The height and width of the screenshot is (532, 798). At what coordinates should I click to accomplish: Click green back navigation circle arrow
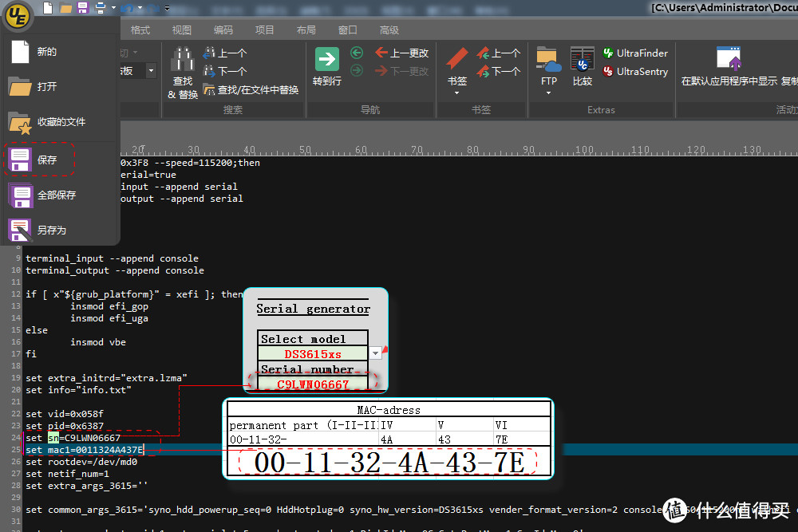pos(357,53)
